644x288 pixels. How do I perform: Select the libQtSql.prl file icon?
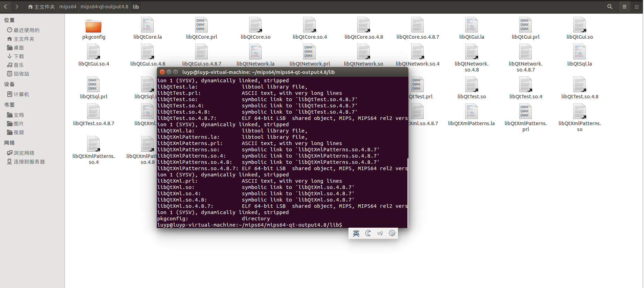click(93, 84)
